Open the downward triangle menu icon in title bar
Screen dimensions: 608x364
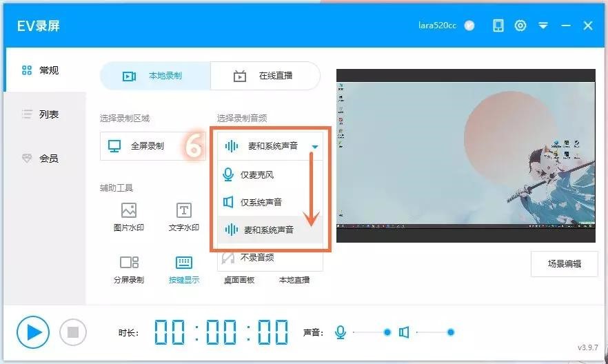(x=543, y=26)
